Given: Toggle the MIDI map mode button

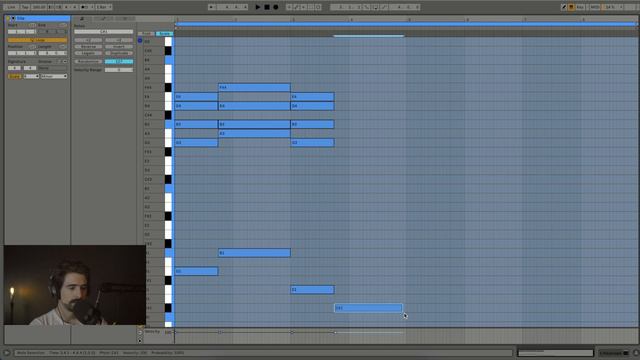Looking at the screenshot, I should [595, 7].
